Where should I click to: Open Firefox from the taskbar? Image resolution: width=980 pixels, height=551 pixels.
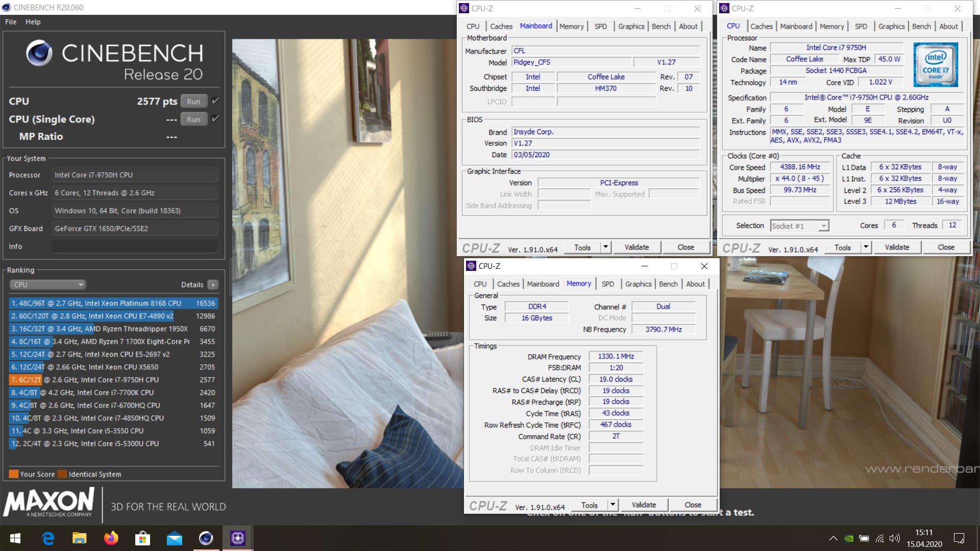click(111, 538)
